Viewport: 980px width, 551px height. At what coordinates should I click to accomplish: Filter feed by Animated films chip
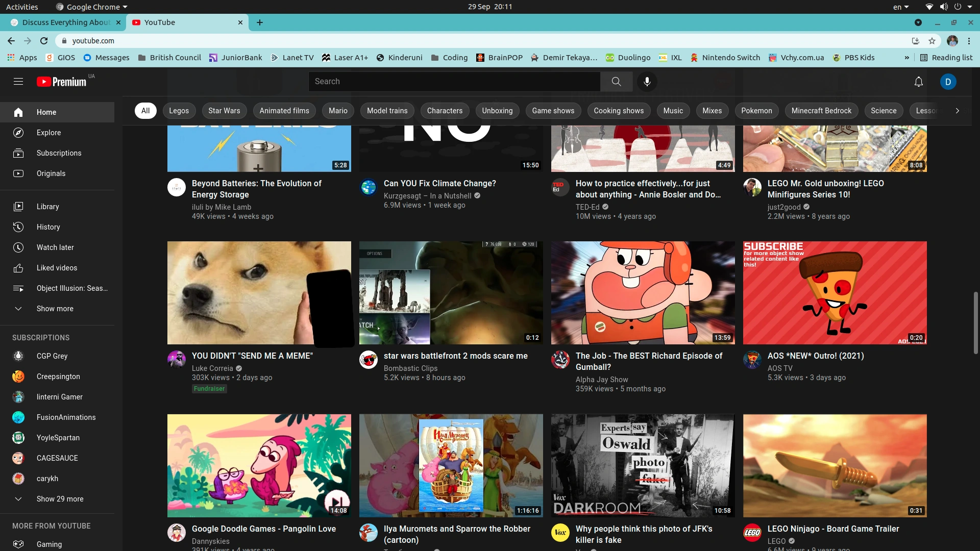tap(284, 111)
